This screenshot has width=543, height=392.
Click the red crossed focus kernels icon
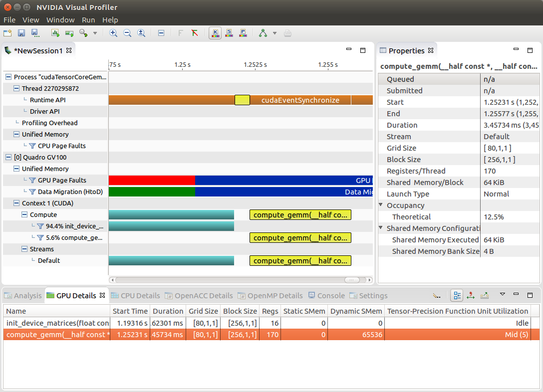pyautogui.click(x=195, y=33)
